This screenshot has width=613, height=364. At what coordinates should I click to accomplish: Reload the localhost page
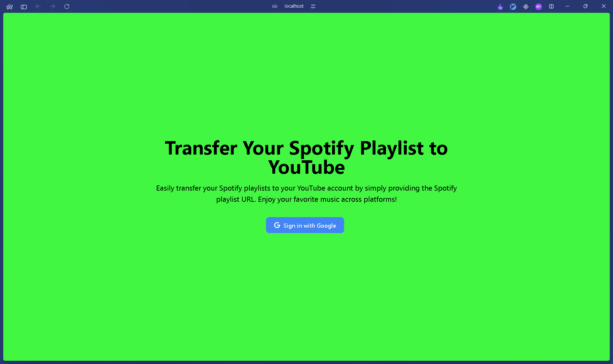(x=67, y=6)
